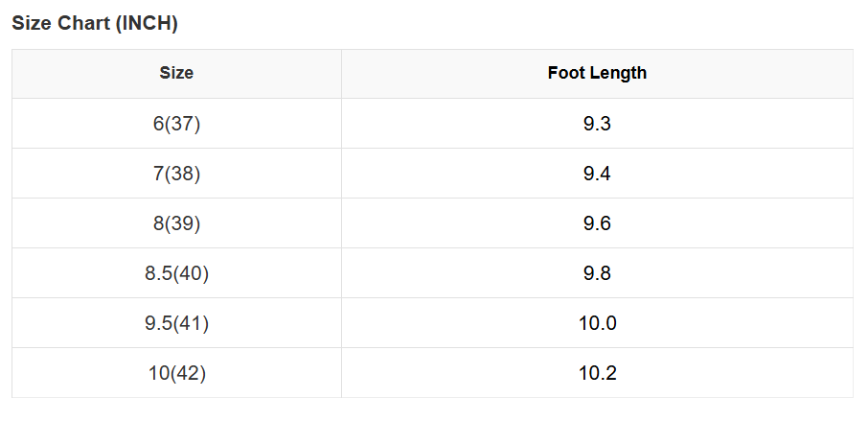Select EU size (40) in parentheses

(x=191, y=273)
